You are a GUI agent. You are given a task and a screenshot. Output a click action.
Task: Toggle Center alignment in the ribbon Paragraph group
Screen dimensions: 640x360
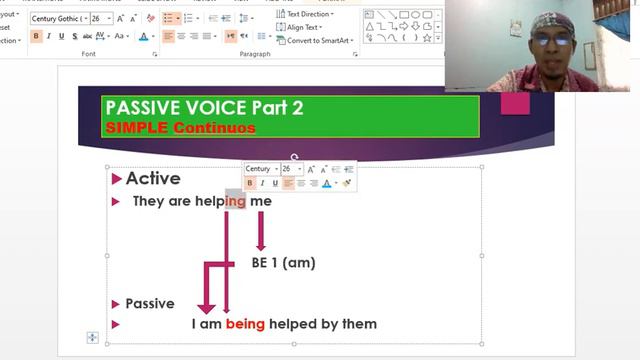[x=181, y=36]
